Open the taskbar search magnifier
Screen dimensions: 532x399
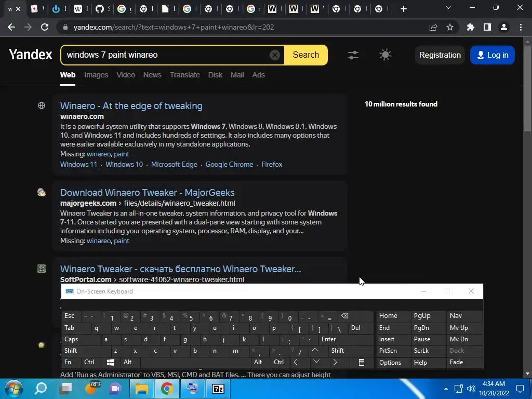41,389
